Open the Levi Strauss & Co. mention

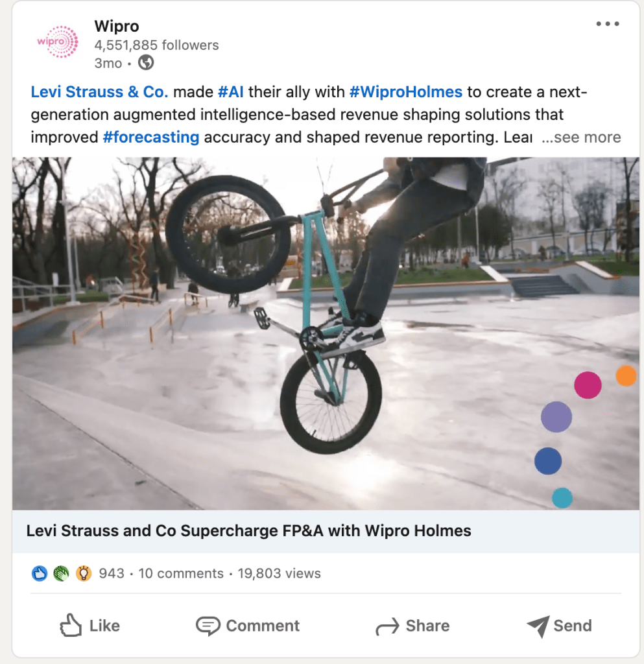click(x=99, y=92)
